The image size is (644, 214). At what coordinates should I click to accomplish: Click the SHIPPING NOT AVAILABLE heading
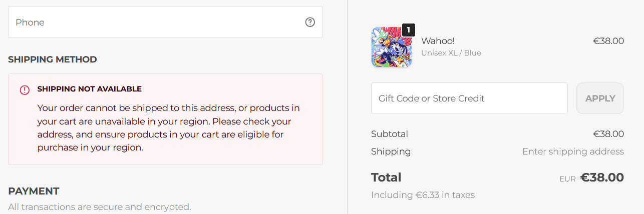coord(89,89)
